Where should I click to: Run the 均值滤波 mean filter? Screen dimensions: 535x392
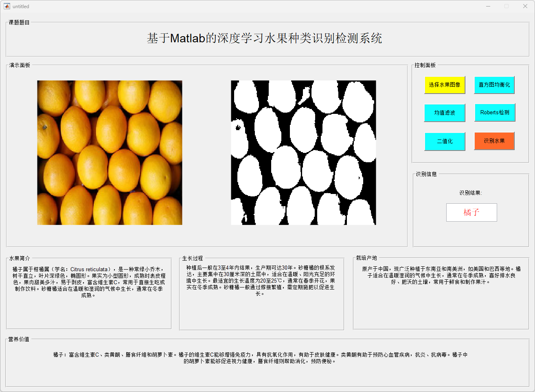point(444,113)
